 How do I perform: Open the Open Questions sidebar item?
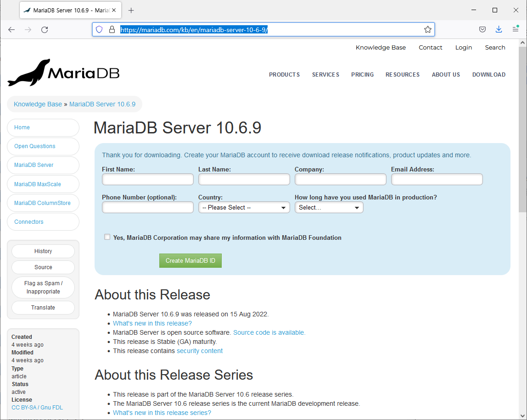point(43,146)
